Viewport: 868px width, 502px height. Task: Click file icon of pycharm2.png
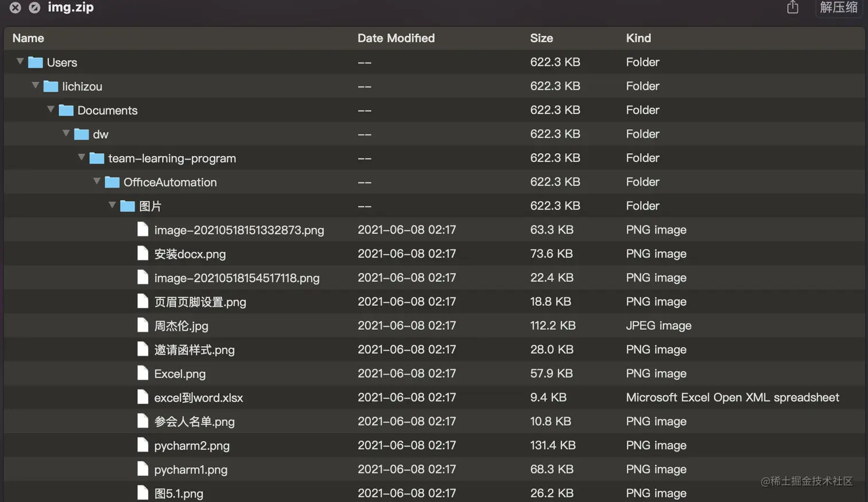tap(143, 445)
